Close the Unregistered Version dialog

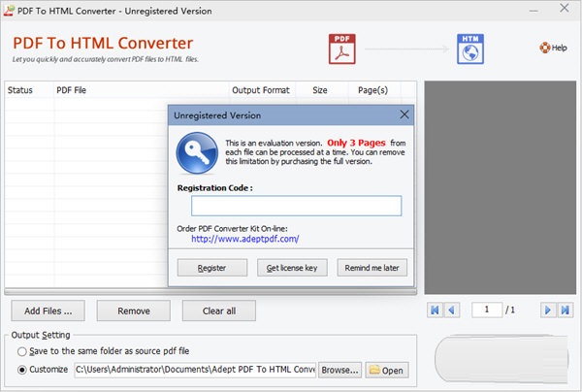tap(404, 114)
